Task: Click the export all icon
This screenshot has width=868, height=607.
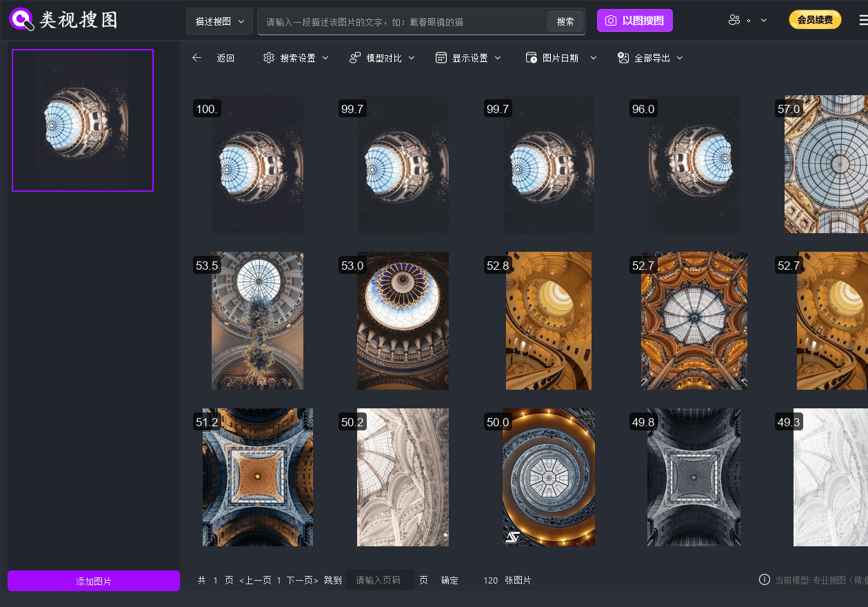Action: click(x=623, y=58)
